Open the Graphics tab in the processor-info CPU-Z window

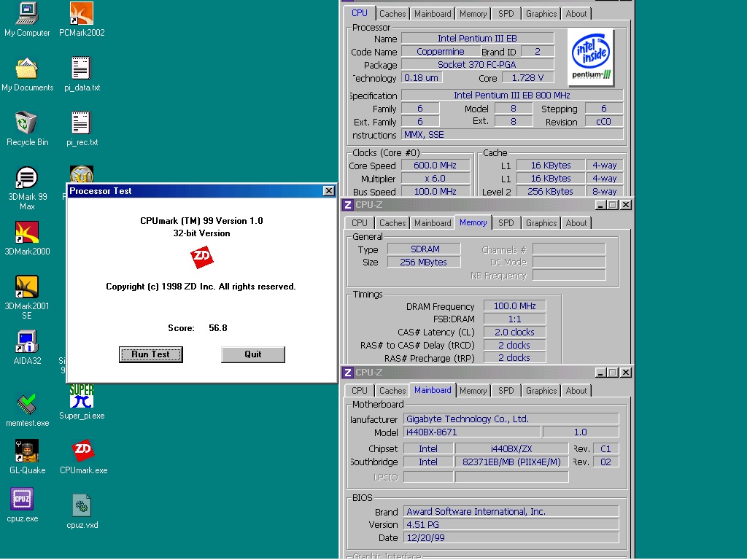tap(541, 14)
